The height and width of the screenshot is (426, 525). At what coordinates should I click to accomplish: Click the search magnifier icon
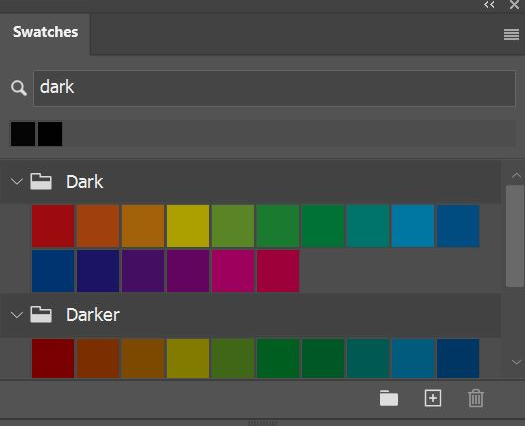pos(19,88)
